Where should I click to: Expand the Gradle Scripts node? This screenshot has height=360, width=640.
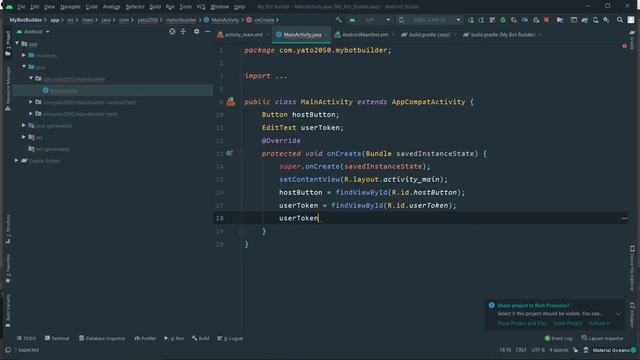coord(17,161)
